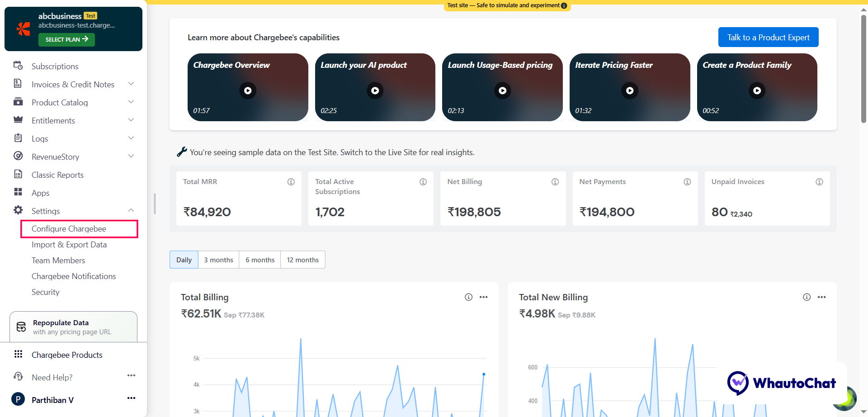This screenshot has width=868, height=417.
Task: Open the Chargebee Products grid icon
Action: click(x=18, y=354)
